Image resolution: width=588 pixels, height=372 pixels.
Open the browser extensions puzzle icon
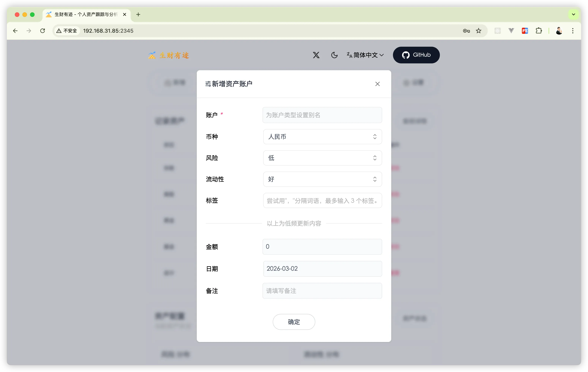click(x=539, y=31)
